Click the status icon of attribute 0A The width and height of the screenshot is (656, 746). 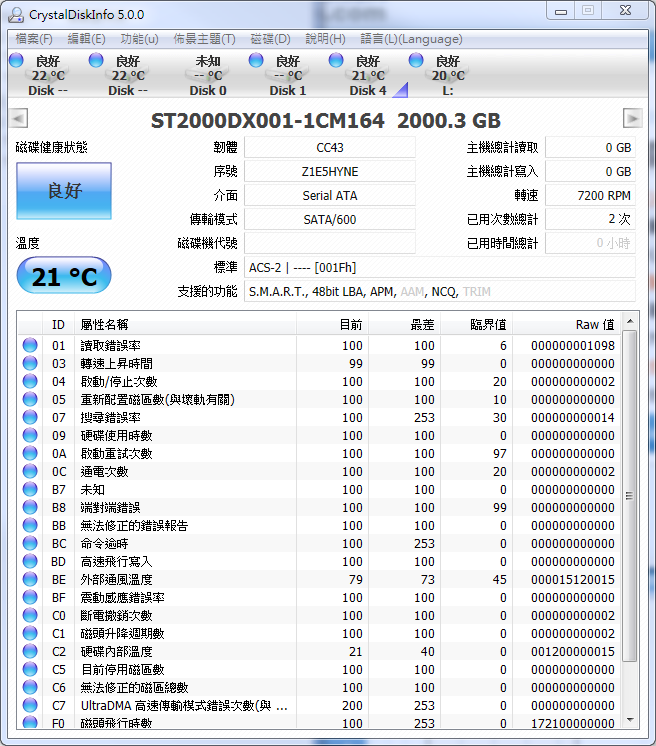tap(30, 453)
